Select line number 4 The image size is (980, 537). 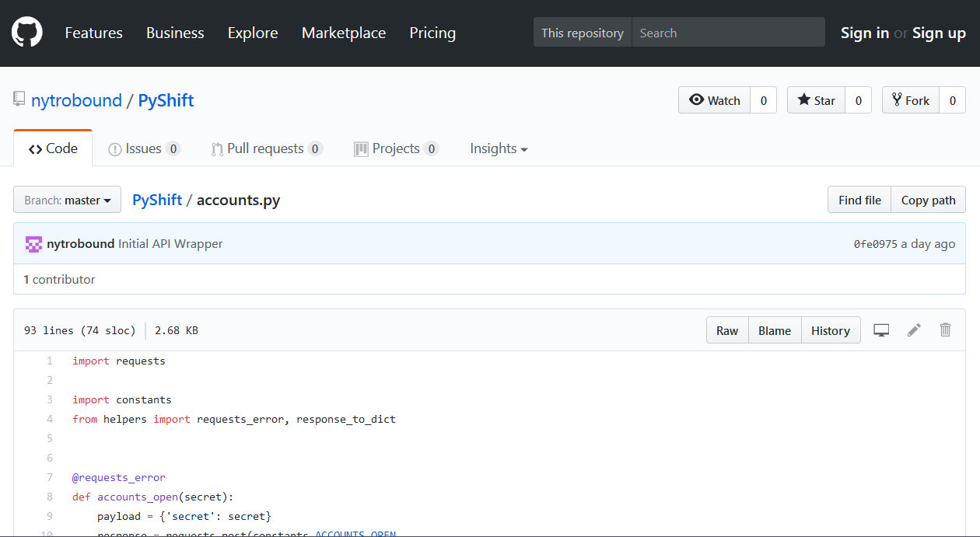50,419
